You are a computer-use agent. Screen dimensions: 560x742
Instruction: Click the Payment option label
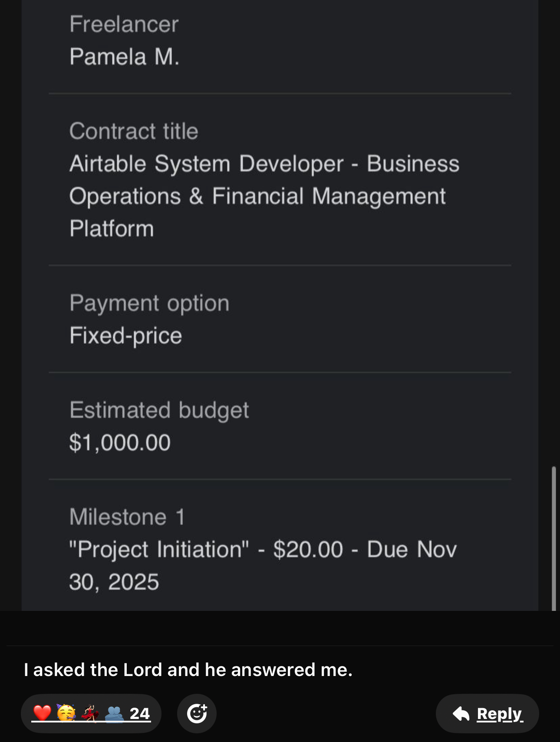coord(149,303)
